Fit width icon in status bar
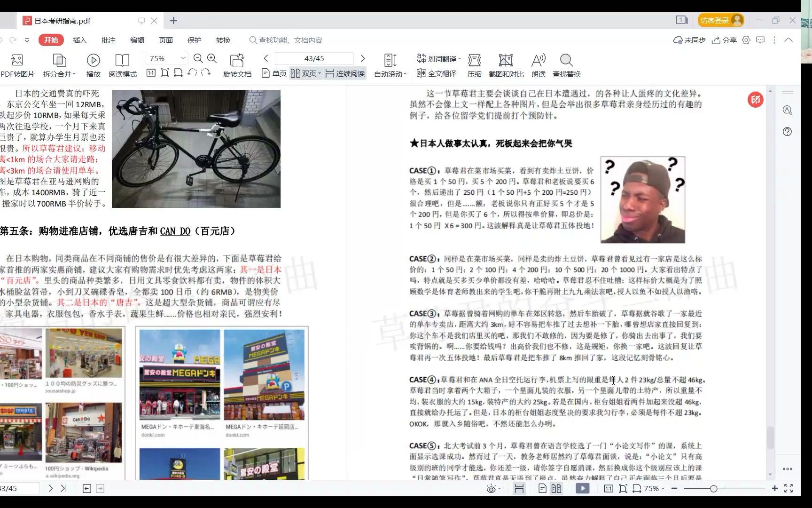 pyautogui.click(x=637, y=489)
